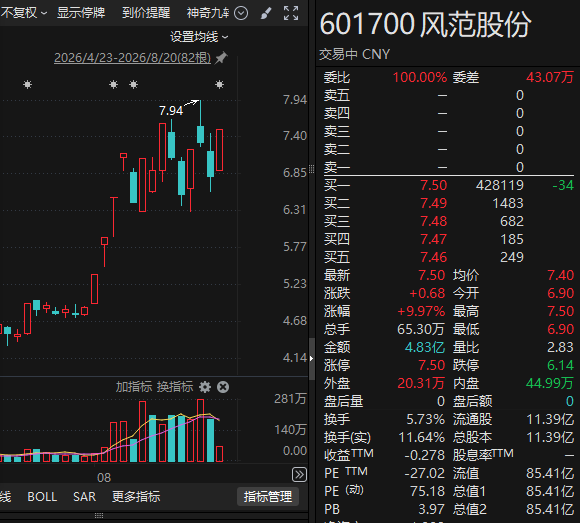The height and width of the screenshot is (523, 580).
Task: Click 委差 value 43.07万
Action: click(x=550, y=78)
